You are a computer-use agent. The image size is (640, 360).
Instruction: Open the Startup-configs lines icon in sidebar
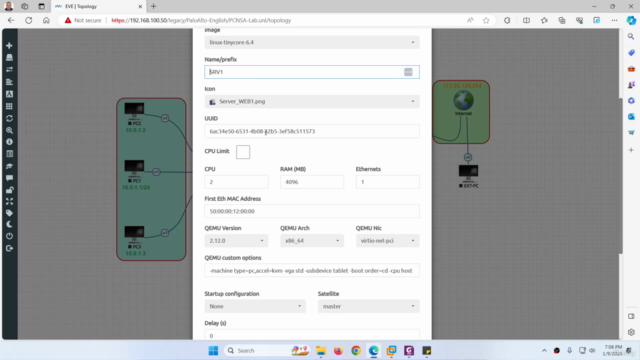(x=9, y=82)
